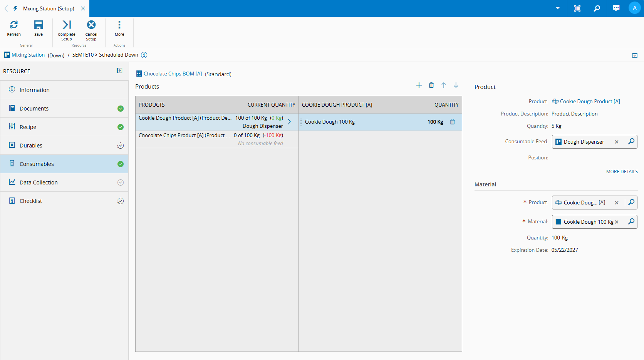
Task: Click the MORE DETAILS link
Action: pyautogui.click(x=622, y=172)
